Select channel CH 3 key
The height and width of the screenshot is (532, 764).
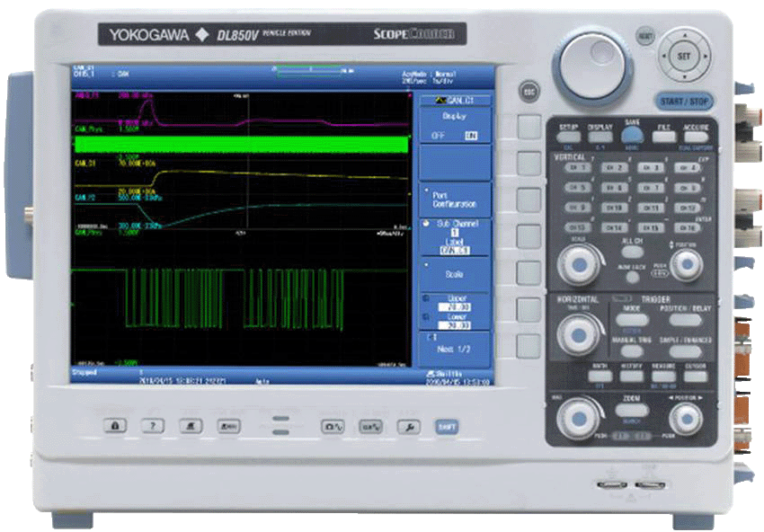651,168
